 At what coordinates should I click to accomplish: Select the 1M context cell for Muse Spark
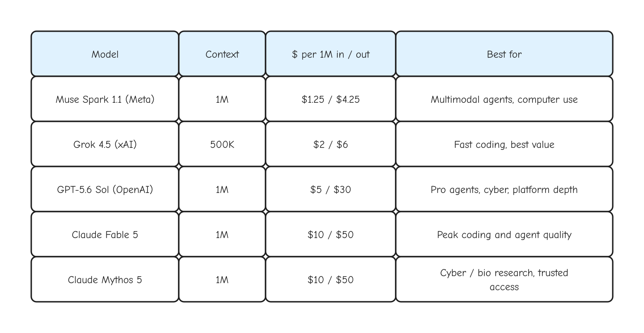[222, 99]
